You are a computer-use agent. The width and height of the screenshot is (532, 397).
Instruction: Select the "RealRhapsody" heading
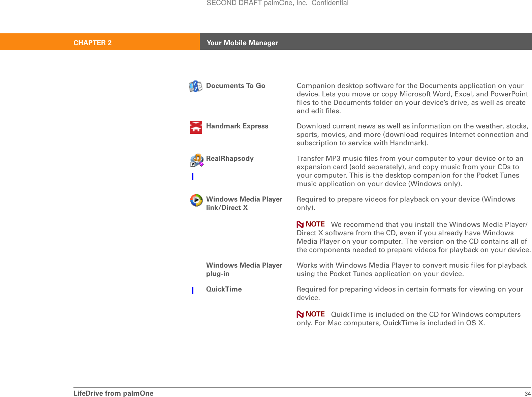[x=230, y=158]
